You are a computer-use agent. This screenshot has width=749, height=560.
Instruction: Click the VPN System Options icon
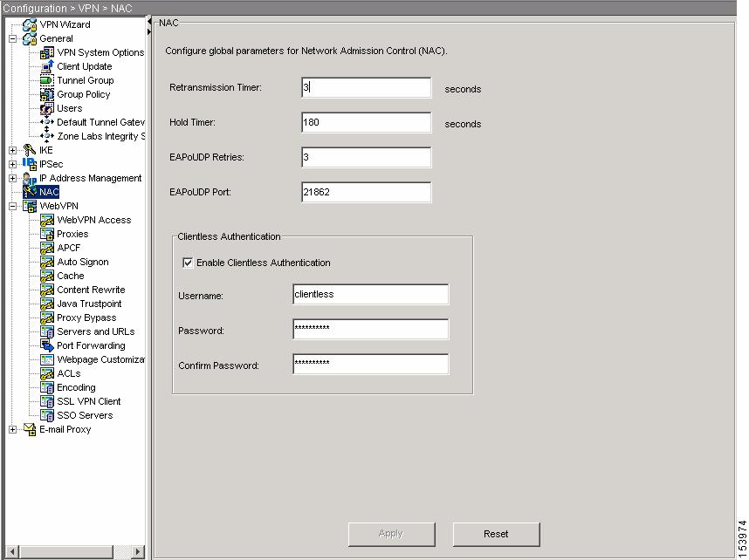(47, 52)
